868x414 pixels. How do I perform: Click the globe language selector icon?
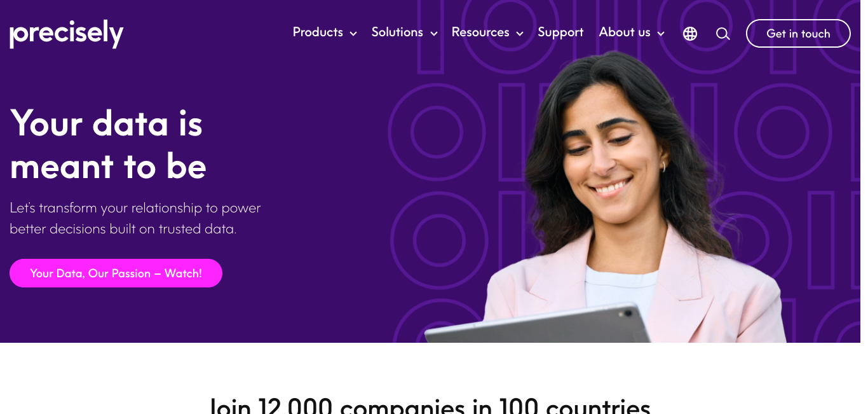690,34
